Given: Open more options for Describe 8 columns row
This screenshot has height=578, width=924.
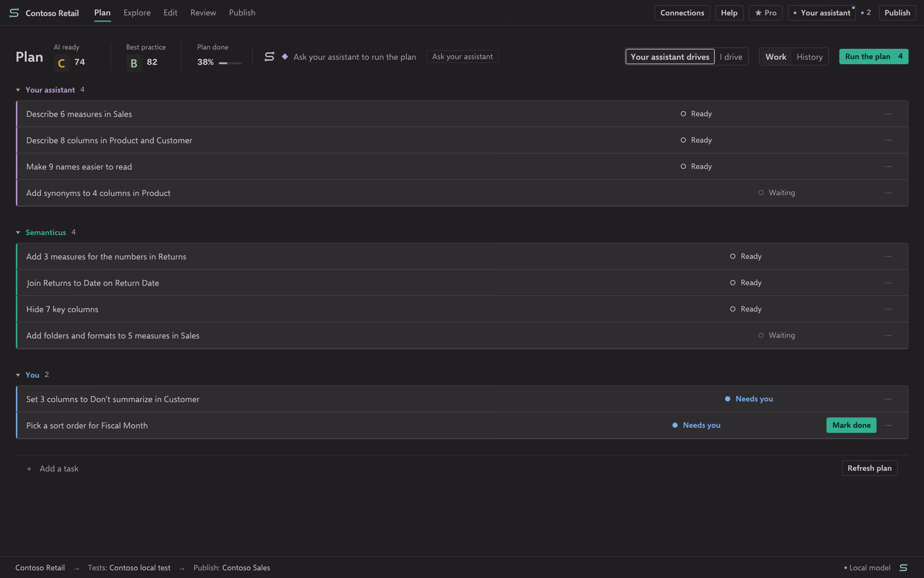Looking at the screenshot, I should click(x=888, y=140).
